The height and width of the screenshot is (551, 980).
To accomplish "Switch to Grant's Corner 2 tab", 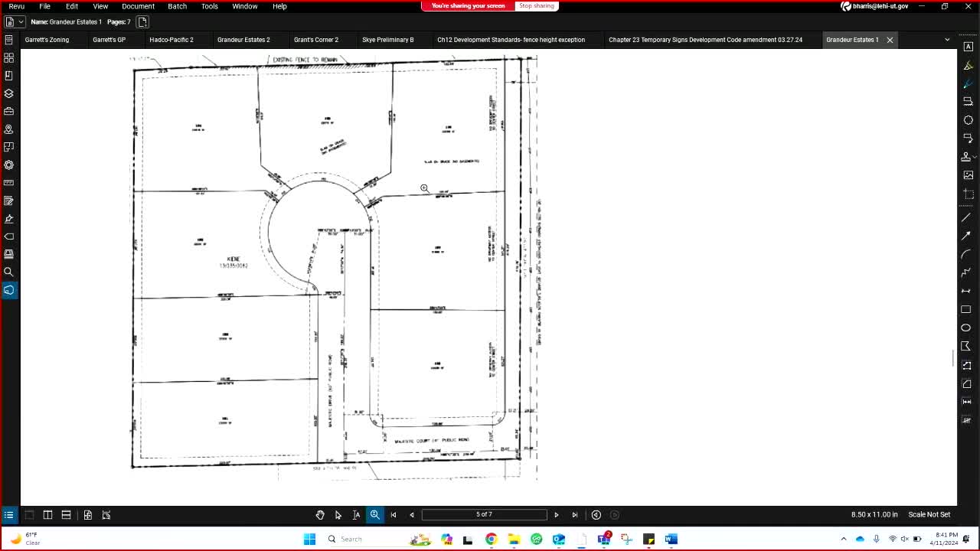I will [x=316, y=40].
